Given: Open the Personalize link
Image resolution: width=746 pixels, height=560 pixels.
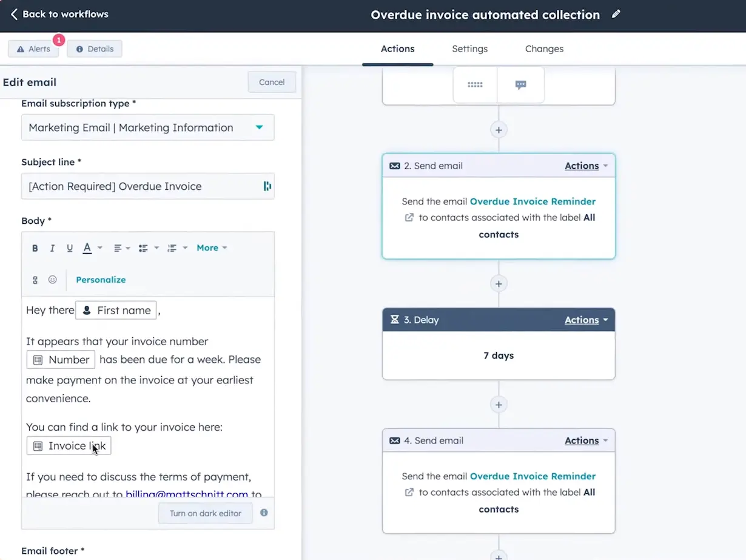Looking at the screenshot, I should pyautogui.click(x=101, y=280).
